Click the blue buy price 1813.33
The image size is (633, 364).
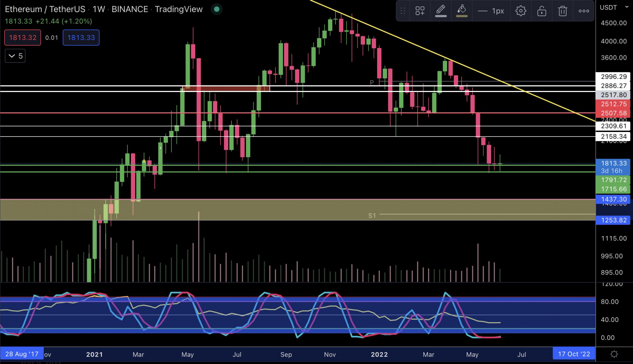pyautogui.click(x=81, y=38)
